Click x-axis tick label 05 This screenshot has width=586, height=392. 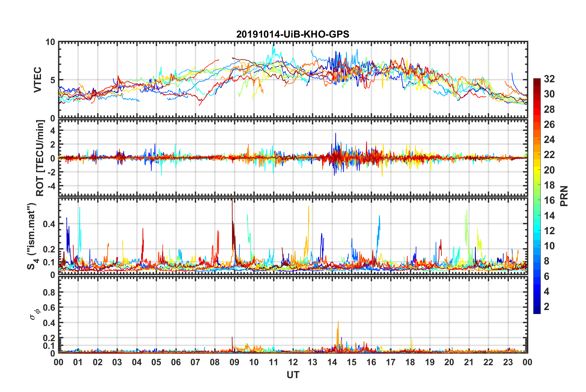point(156,362)
